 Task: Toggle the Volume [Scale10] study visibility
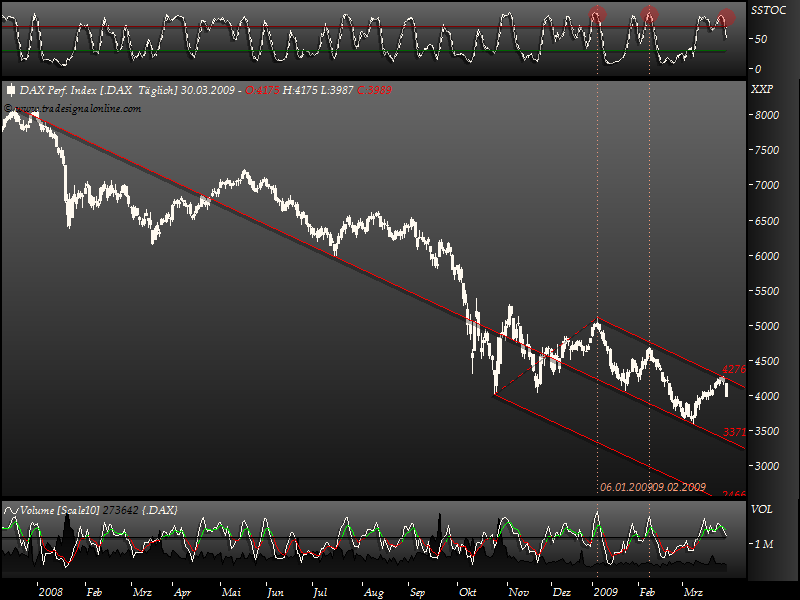point(60,507)
